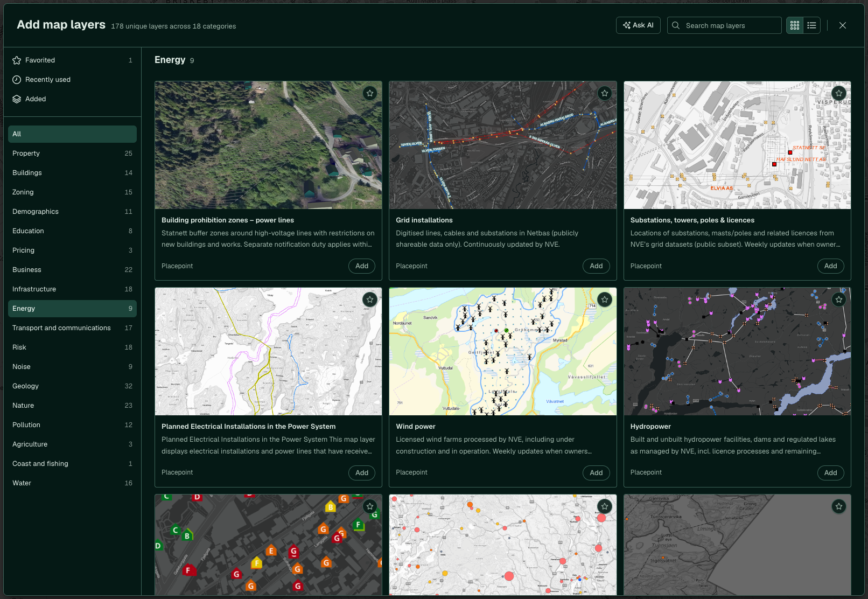Click Placepoint under Grid installations
This screenshot has width=868, height=599.
tap(411, 266)
